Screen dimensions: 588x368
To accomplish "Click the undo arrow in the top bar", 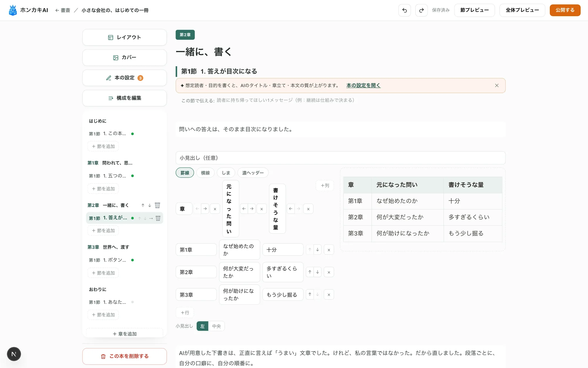I will [x=405, y=10].
